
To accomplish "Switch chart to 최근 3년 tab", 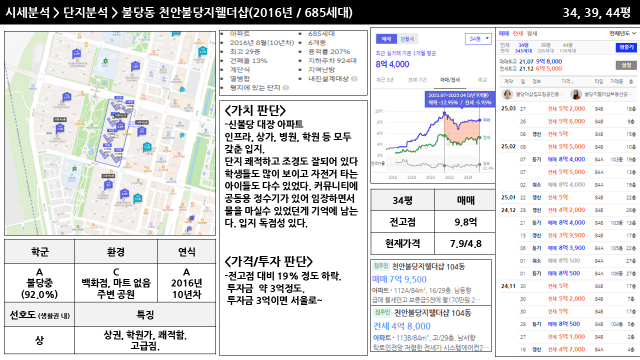I will (x=384, y=80).
